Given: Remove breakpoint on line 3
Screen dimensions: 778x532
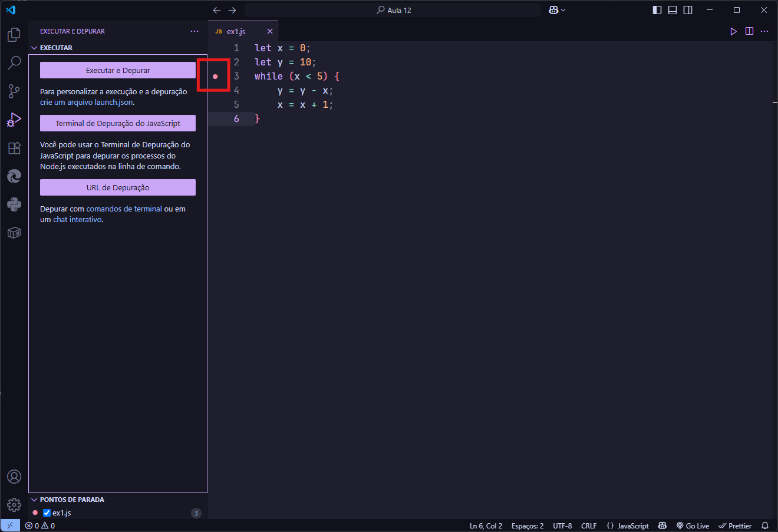Looking at the screenshot, I should click(215, 77).
